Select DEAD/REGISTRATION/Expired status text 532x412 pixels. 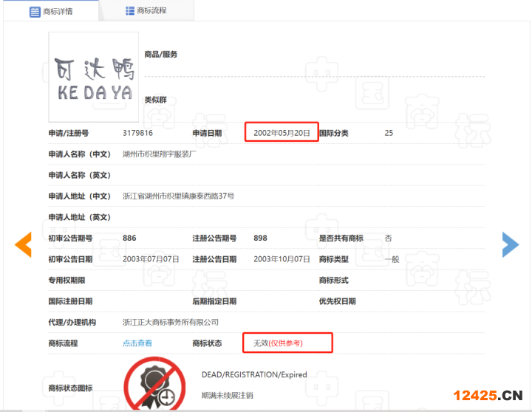click(254, 374)
